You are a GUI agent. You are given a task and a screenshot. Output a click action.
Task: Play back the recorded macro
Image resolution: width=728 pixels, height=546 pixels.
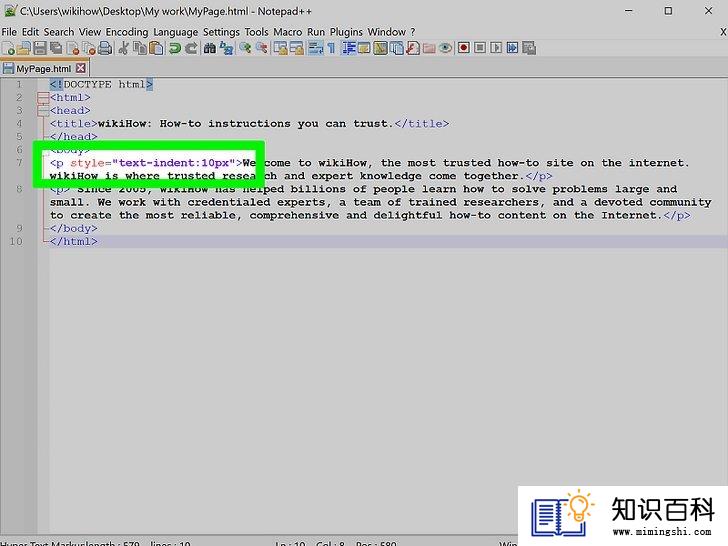click(x=496, y=48)
